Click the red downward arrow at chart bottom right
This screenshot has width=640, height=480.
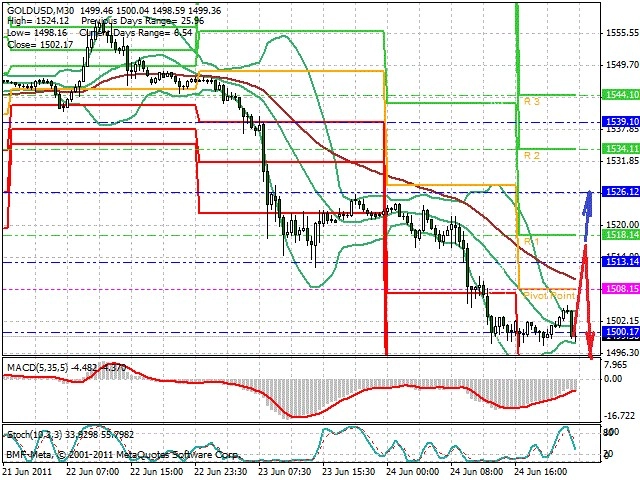click(x=590, y=345)
